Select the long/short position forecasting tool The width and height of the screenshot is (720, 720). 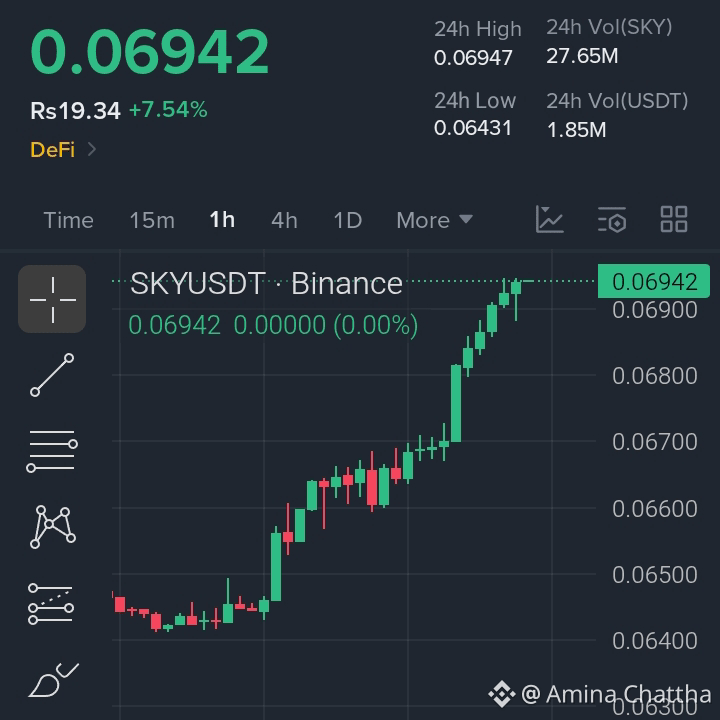tap(51, 604)
